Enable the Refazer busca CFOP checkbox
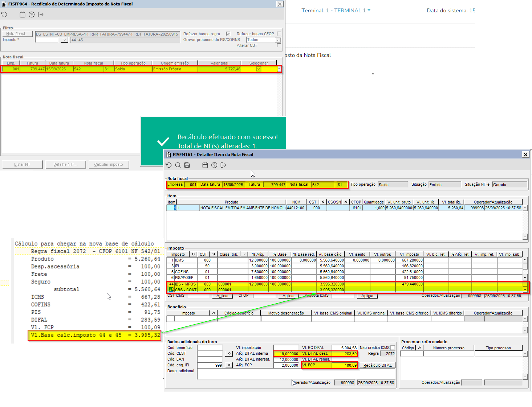 tap(279, 34)
